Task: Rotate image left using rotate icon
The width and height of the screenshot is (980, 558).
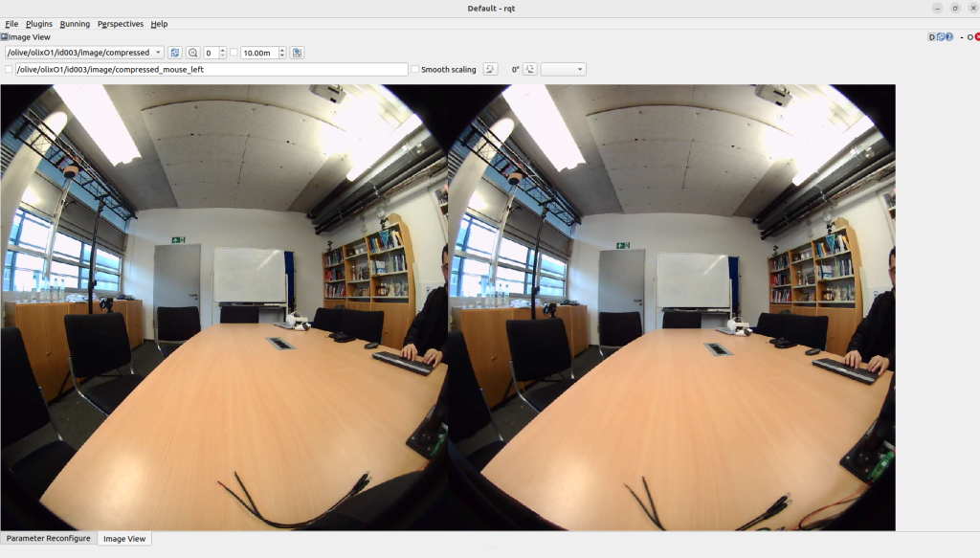Action: point(490,70)
